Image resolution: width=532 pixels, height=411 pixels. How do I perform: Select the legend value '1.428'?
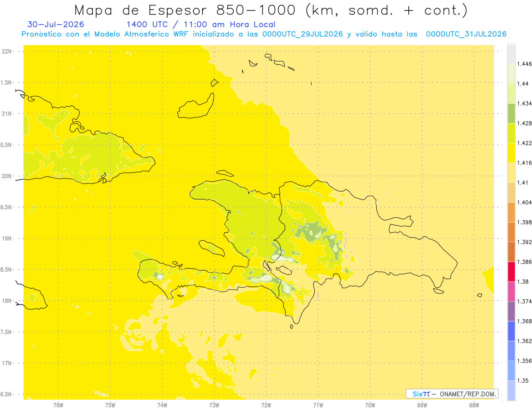[525, 123]
